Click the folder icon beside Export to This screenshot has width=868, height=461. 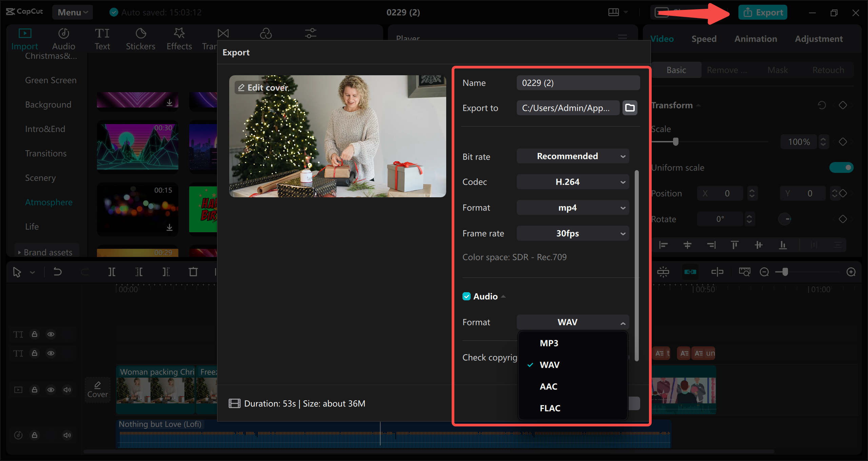click(x=630, y=108)
